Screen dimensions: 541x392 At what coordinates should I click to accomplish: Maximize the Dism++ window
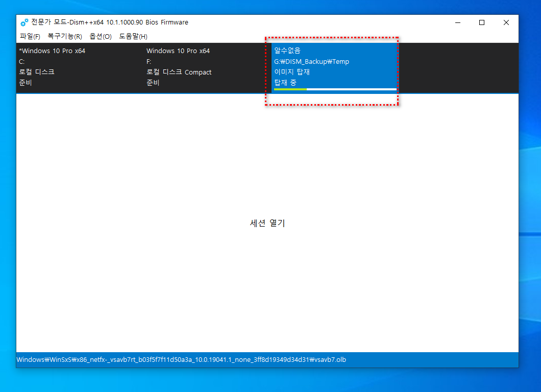tap(482, 22)
